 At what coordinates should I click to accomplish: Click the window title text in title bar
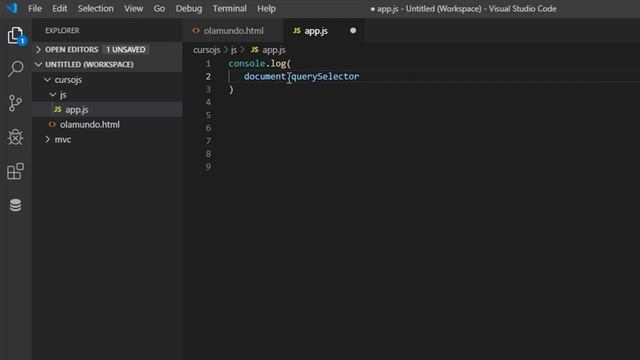click(463, 9)
